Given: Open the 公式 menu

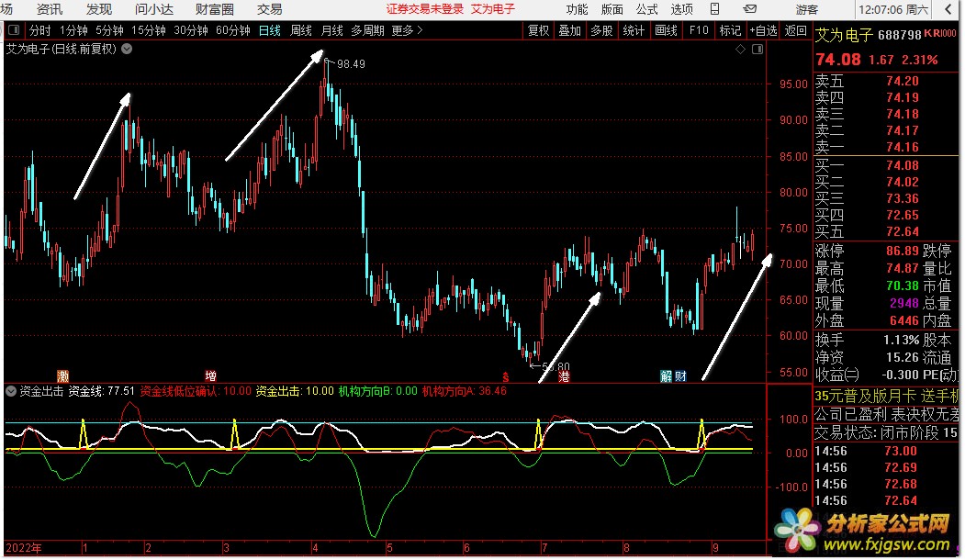Looking at the screenshot, I should (646, 9).
